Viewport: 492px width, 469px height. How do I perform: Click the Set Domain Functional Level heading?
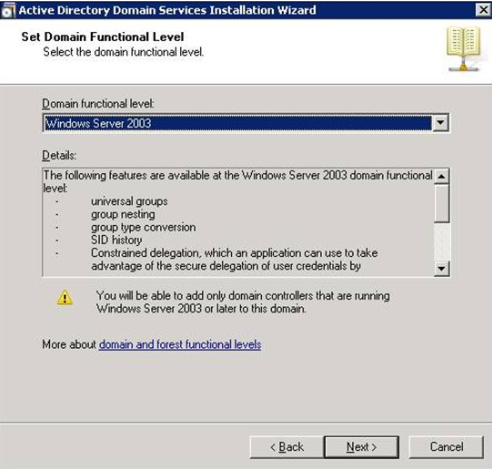103,37
